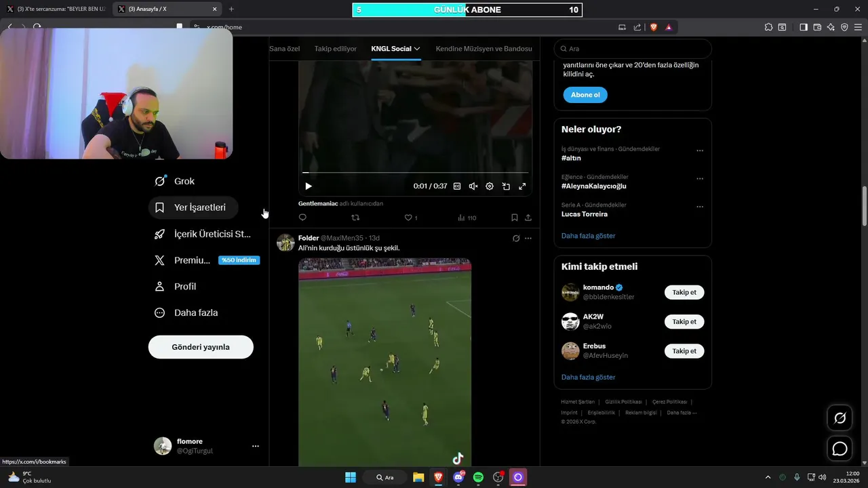Switch to Kendine Müzisyen ve Bandosu tab

[x=484, y=49]
